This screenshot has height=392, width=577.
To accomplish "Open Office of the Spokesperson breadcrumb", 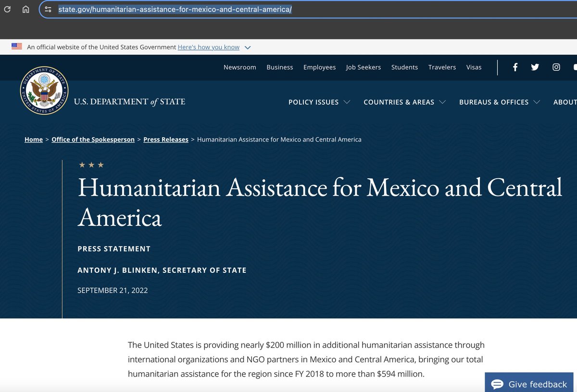I will [93, 139].
